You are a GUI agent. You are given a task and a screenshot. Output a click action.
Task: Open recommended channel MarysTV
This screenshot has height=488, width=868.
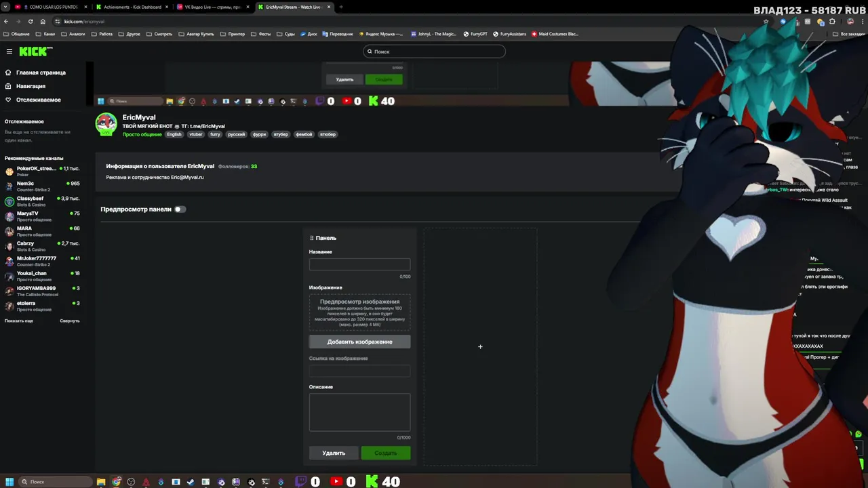click(x=42, y=216)
